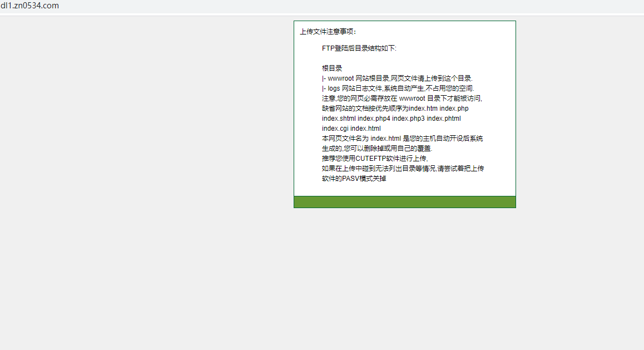Click the dl1.zn0534.com address text
This screenshot has height=350, width=644.
(x=29, y=6)
